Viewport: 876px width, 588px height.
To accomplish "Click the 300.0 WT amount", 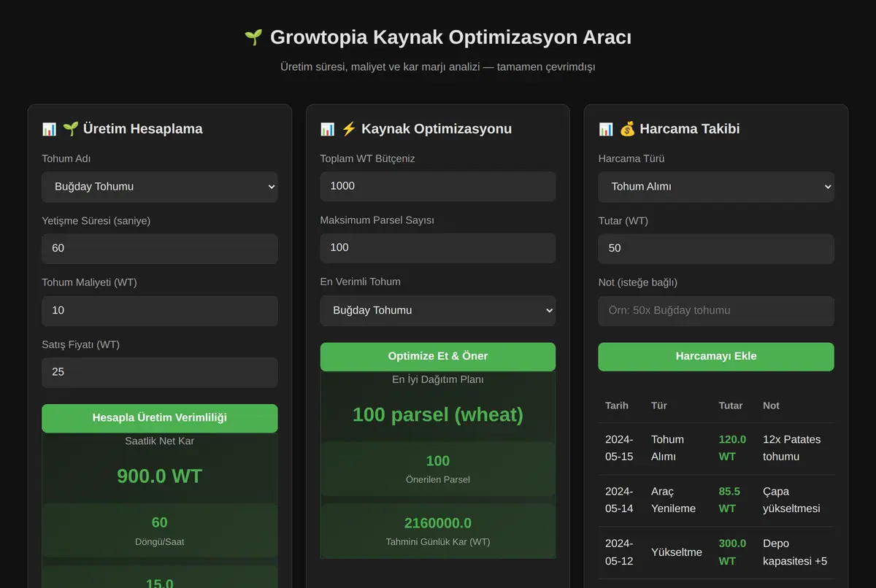I will [733, 552].
